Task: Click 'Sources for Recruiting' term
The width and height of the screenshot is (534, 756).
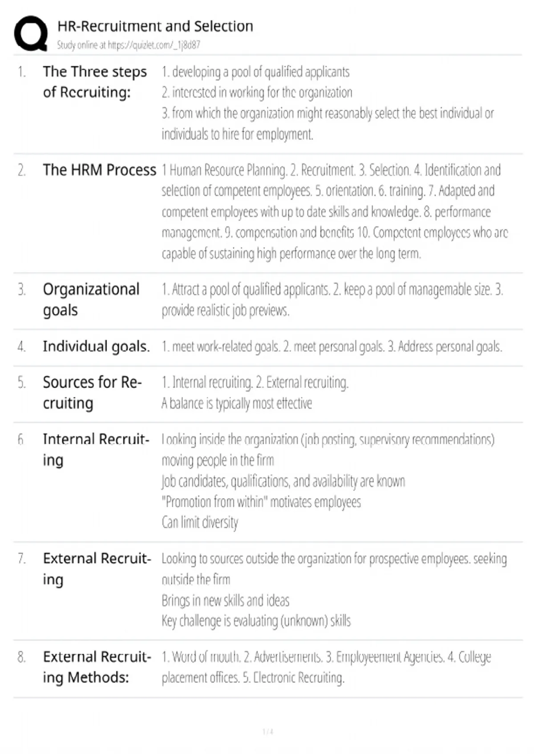Action: click(x=93, y=393)
